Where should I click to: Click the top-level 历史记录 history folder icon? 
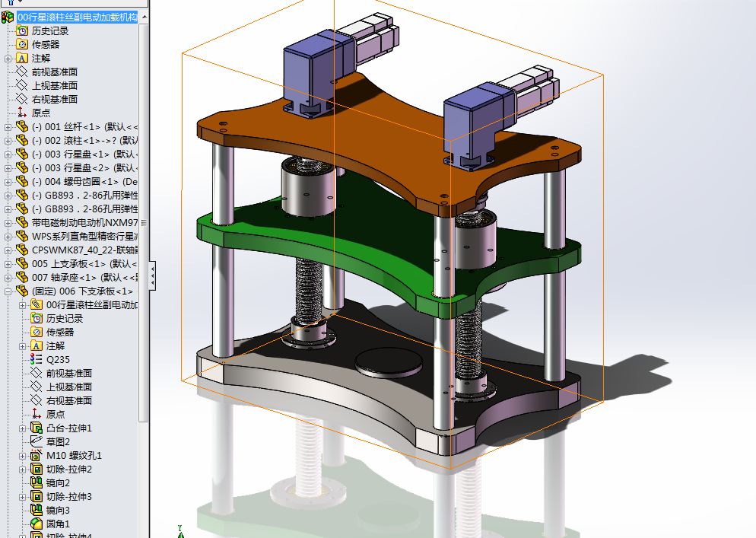(22, 31)
